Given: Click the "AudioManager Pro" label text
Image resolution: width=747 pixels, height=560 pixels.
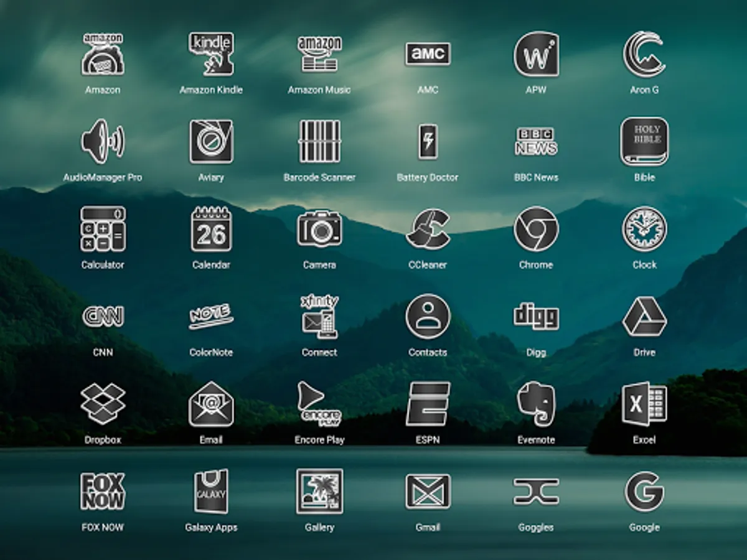Looking at the screenshot, I should point(103,177).
